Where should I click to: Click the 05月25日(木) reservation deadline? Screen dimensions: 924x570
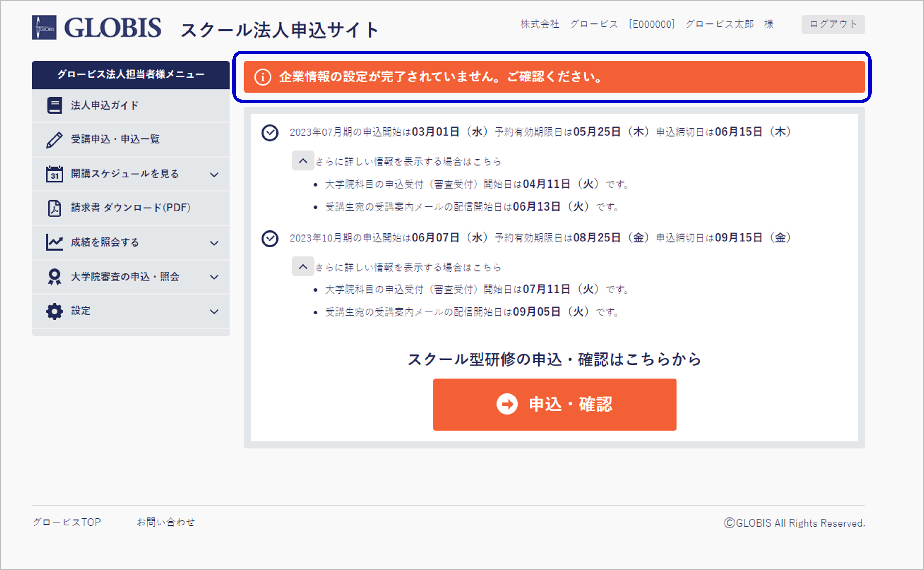[611, 132]
